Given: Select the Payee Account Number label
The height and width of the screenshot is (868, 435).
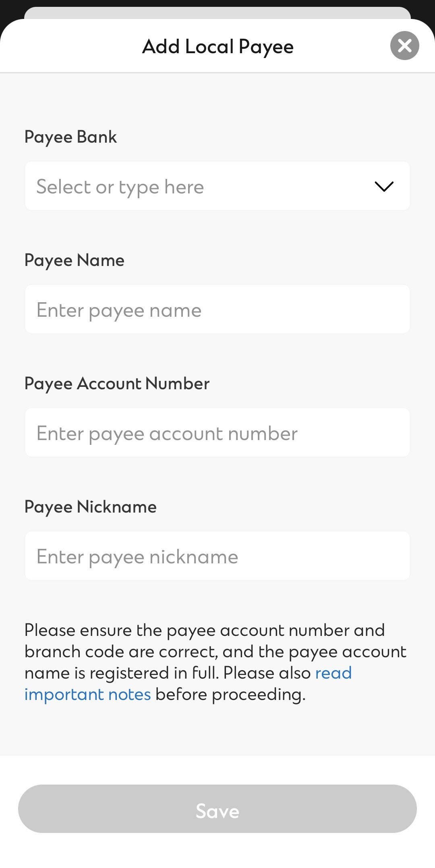Looking at the screenshot, I should 117,383.
